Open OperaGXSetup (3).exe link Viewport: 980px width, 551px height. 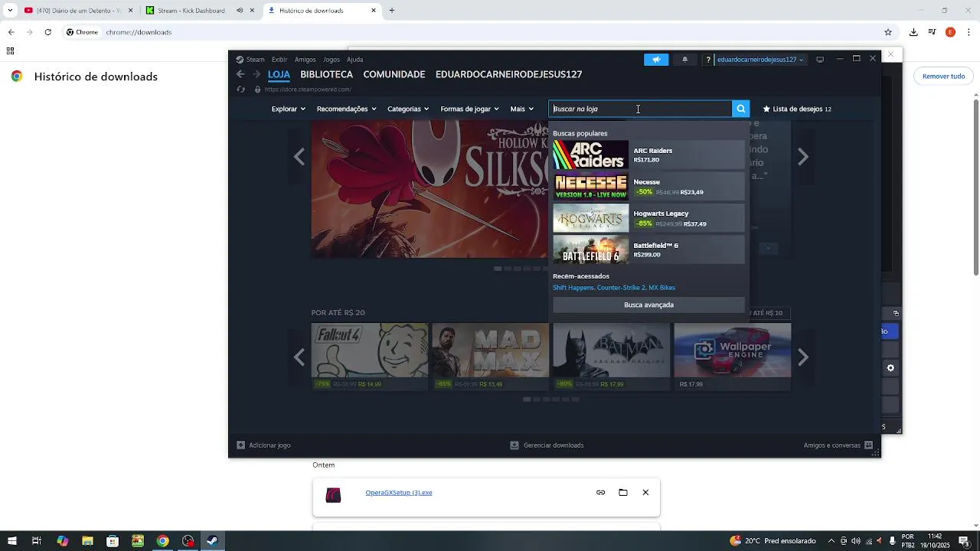(399, 493)
